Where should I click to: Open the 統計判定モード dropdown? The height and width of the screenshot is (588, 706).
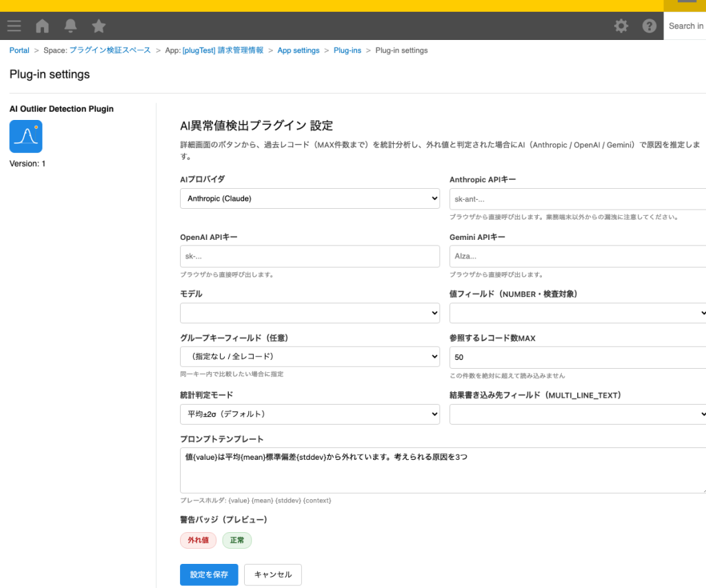tap(309, 414)
